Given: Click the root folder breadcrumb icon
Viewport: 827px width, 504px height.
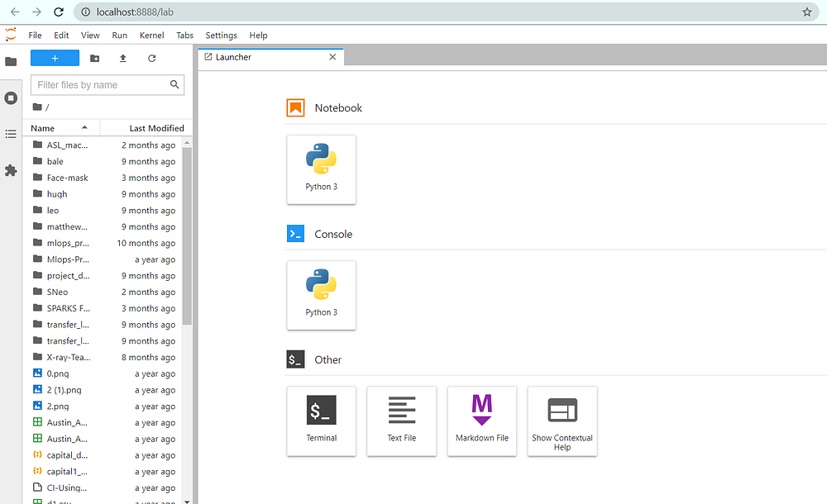Looking at the screenshot, I should point(37,107).
